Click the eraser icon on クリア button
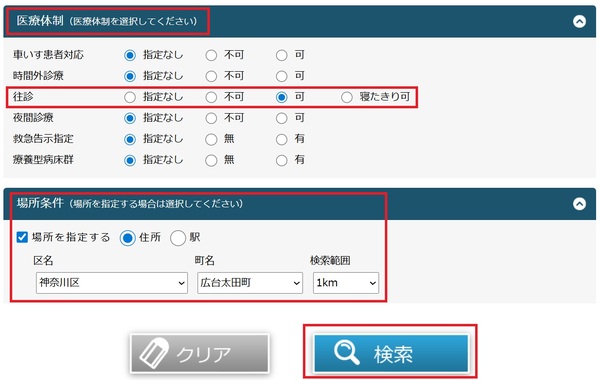 [x=154, y=353]
